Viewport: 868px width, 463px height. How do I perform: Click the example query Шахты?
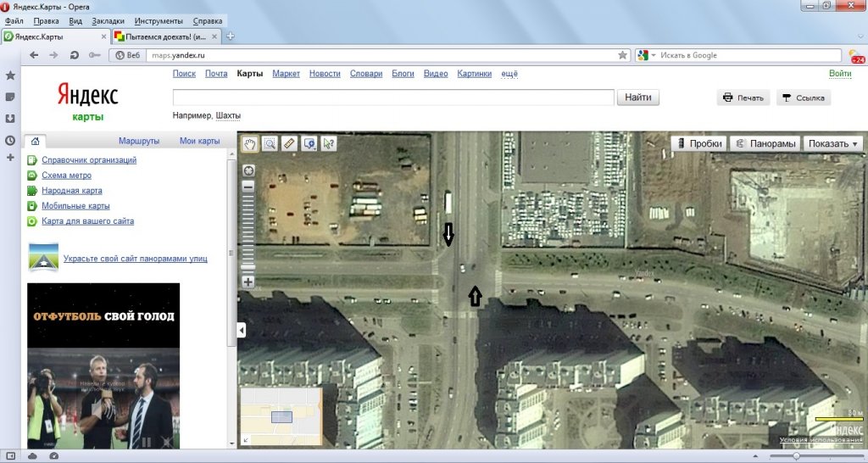pyautogui.click(x=228, y=115)
